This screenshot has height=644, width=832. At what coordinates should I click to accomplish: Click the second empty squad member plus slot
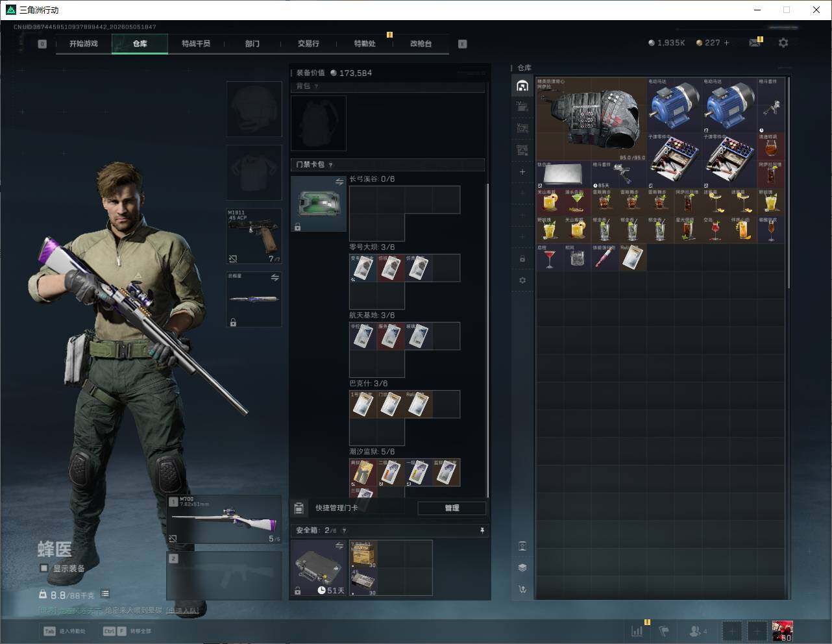757,630
